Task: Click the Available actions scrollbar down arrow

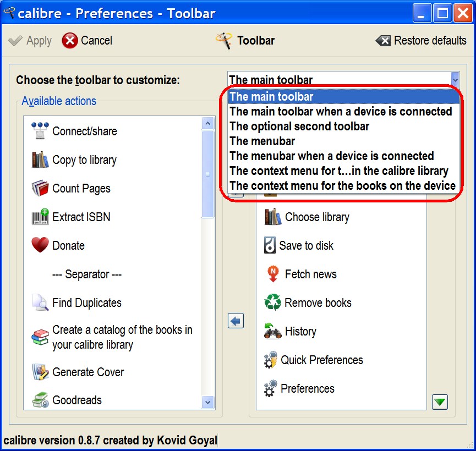Action: click(208, 403)
